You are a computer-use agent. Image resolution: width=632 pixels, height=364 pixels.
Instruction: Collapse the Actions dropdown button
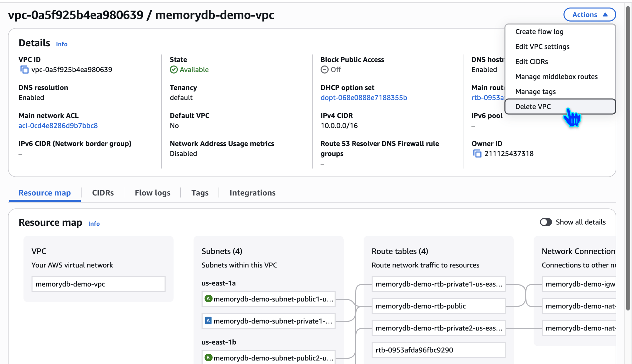pos(589,15)
